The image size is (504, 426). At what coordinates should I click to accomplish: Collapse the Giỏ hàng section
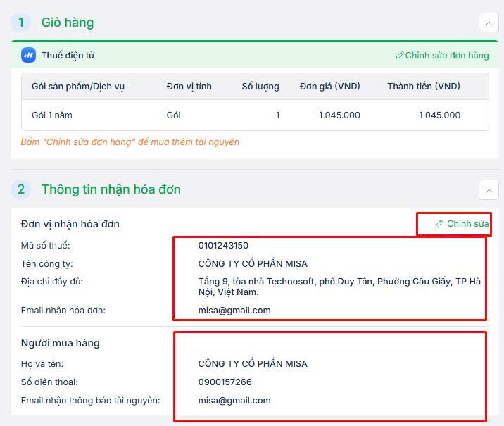click(x=489, y=23)
